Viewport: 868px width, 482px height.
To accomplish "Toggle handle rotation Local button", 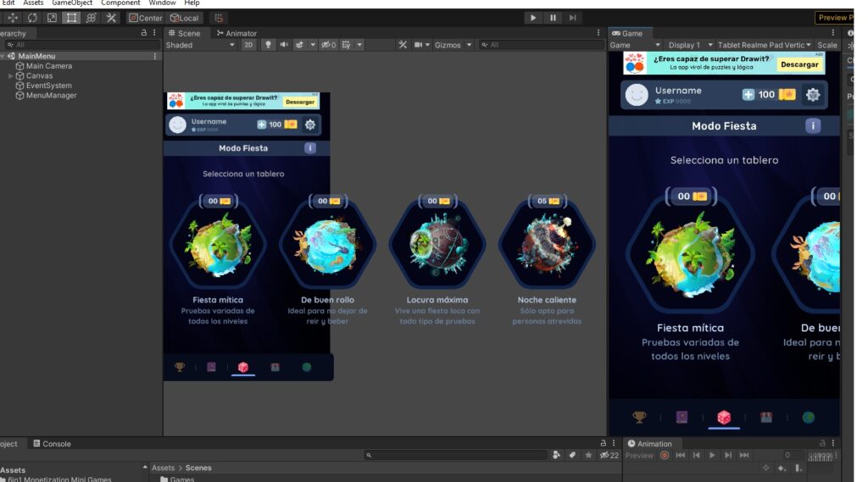I will [x=185, y=18].
